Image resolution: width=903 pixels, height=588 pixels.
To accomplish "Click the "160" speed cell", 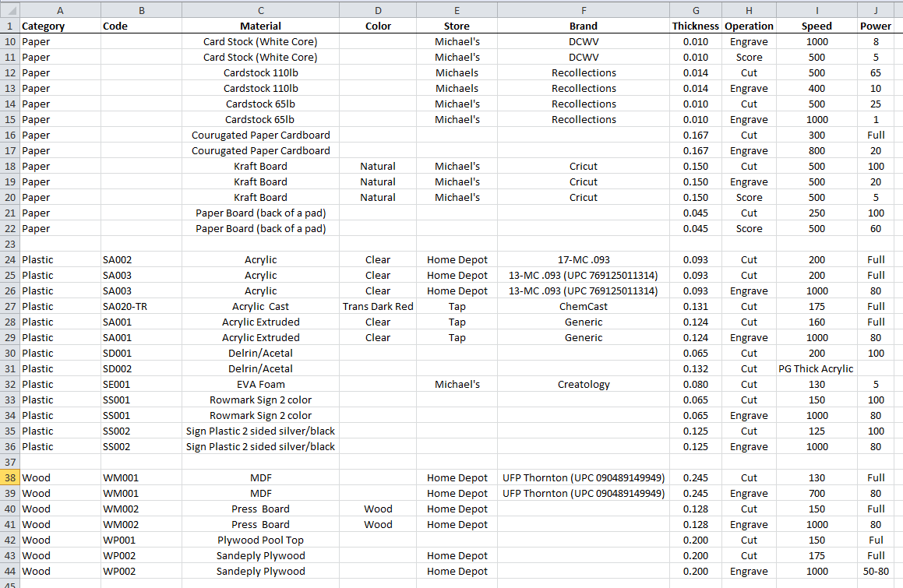I will point(817,322).
